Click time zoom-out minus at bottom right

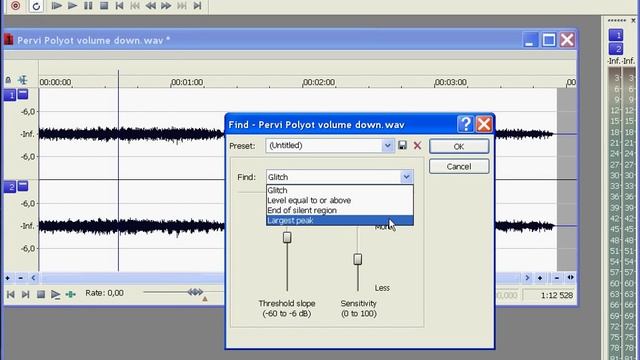point(557,278)
